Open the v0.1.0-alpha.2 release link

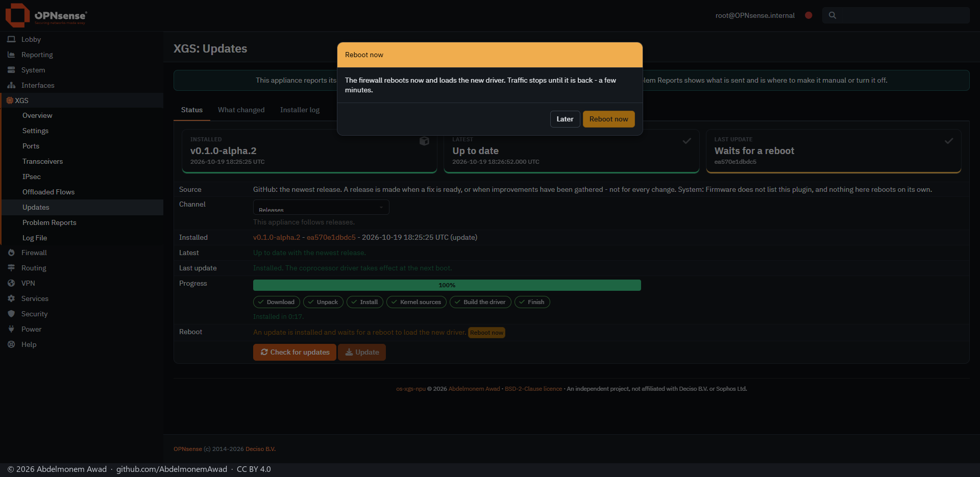(x=277, y=237)
